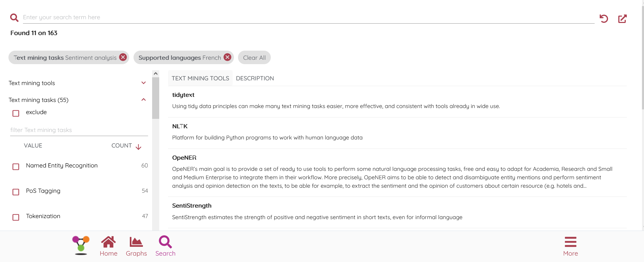Open the Graphs page
This screenshot has width=644, height=262.
pos(136,246)
